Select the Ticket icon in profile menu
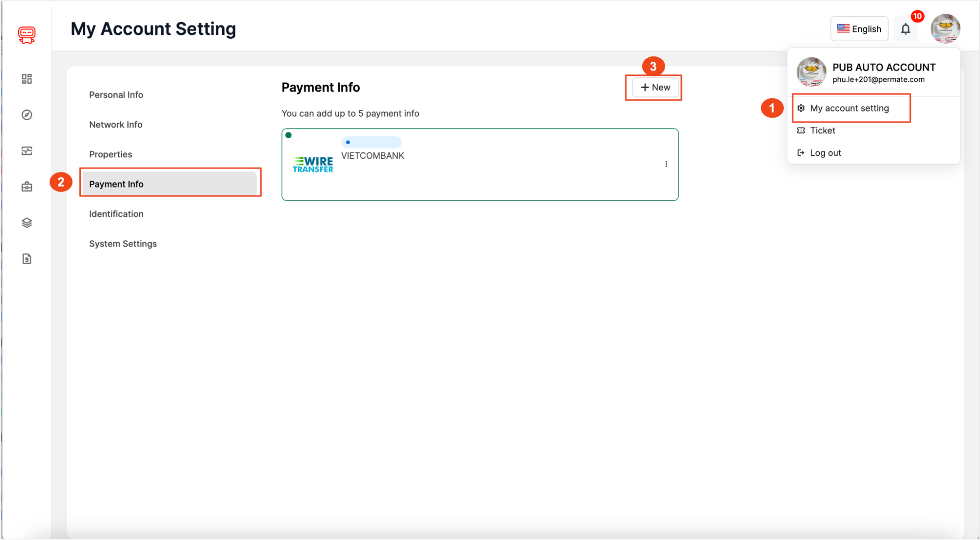980x540 pixels. click(x=802, y=130)
